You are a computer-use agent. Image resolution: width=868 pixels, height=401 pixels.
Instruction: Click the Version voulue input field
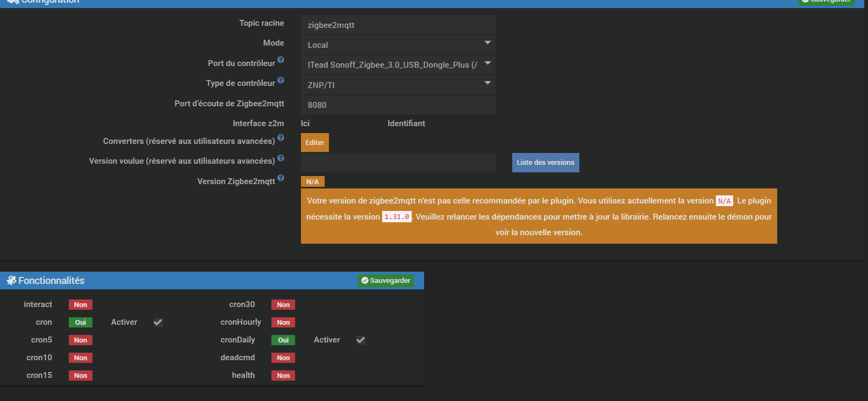click(x=398, y=163)
